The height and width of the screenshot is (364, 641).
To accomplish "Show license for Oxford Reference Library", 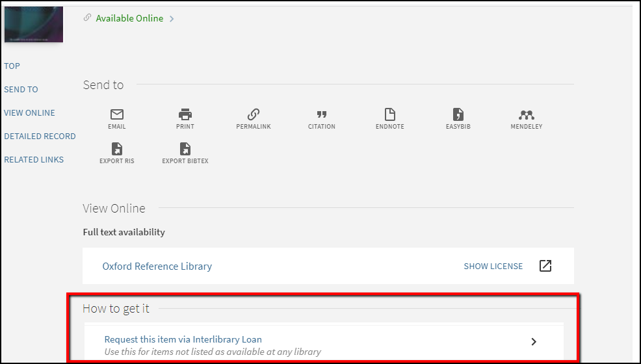I will tap(493, 266).
